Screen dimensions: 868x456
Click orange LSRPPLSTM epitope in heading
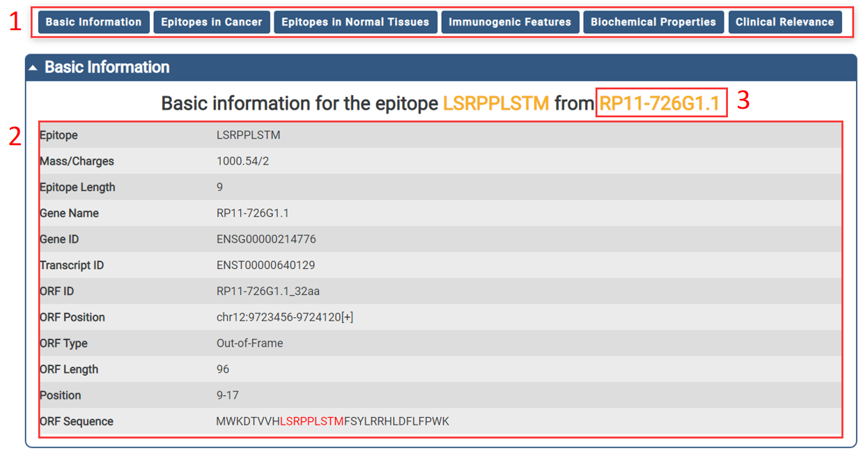496,104
